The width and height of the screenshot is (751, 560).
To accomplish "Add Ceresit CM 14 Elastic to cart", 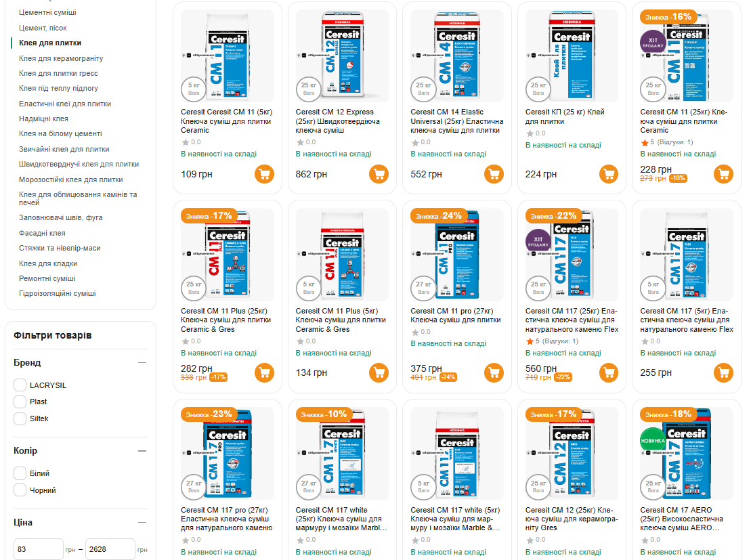I will (494, 174).
